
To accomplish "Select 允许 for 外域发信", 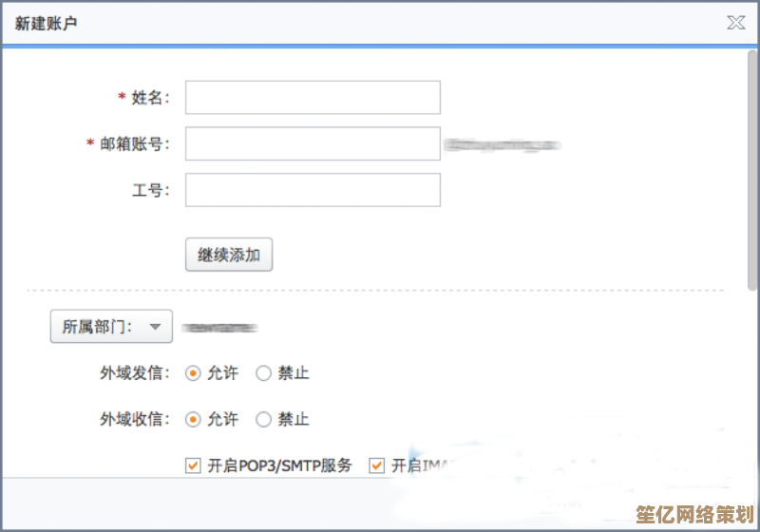I will 194,373.
